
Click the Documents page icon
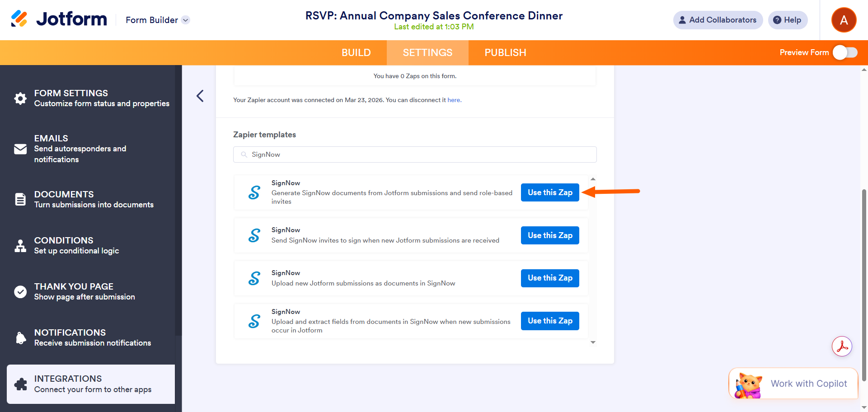coord(20,199)
